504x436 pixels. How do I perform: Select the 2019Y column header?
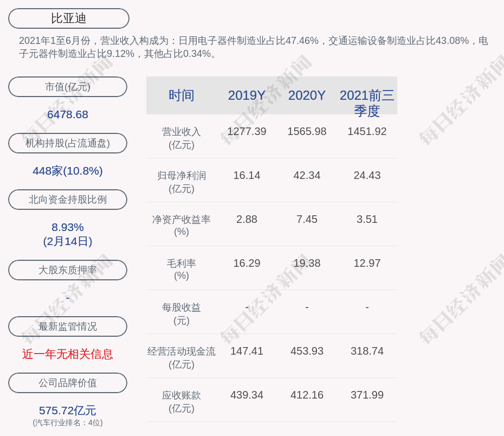[x=247, y=95]
